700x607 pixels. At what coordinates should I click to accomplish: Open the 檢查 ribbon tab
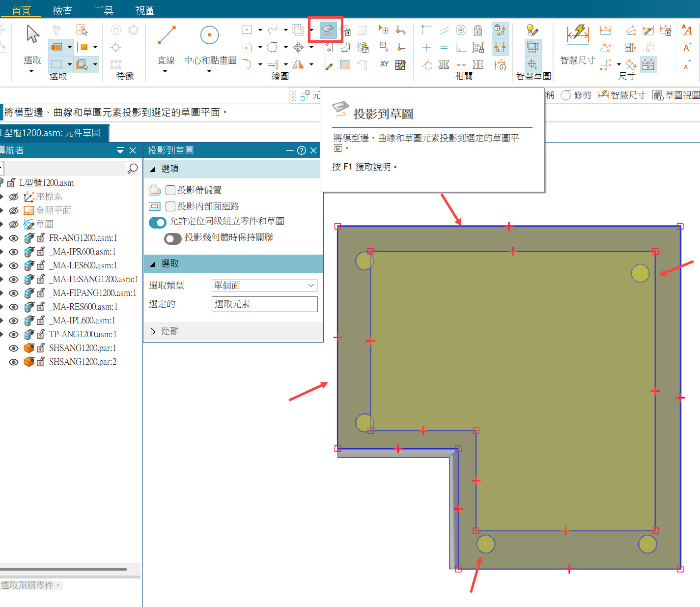click(62, 10)
